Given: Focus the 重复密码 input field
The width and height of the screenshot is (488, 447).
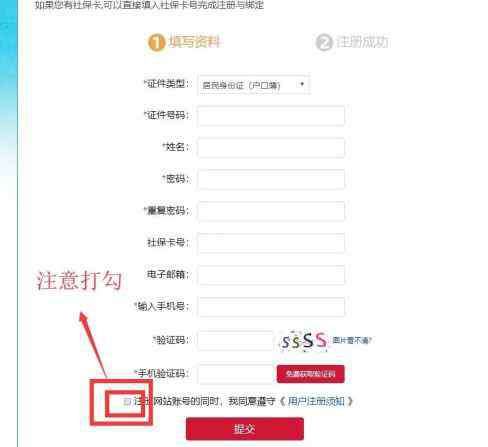Looking at the screenshot, I should pyautogui.click(x=271, y=211).
